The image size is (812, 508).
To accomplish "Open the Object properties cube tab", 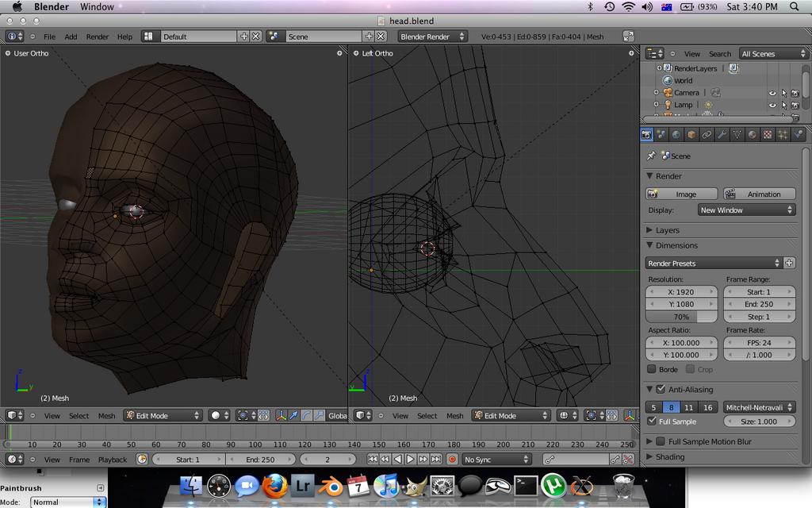I will (691, 135).
